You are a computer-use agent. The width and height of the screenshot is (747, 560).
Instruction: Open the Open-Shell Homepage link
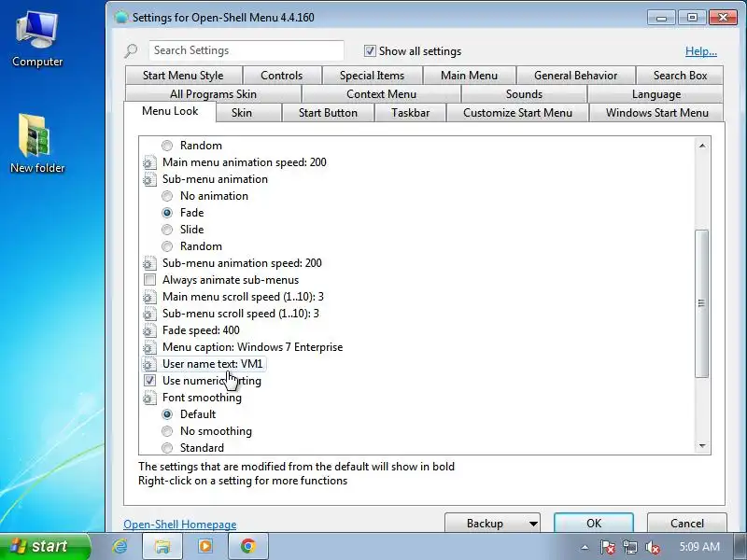pos(179,525)
